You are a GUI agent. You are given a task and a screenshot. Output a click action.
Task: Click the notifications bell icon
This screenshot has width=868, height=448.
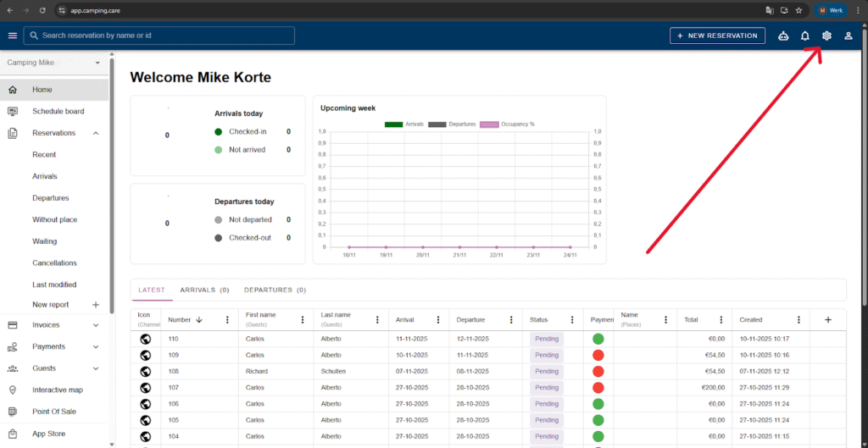point(805,36)
